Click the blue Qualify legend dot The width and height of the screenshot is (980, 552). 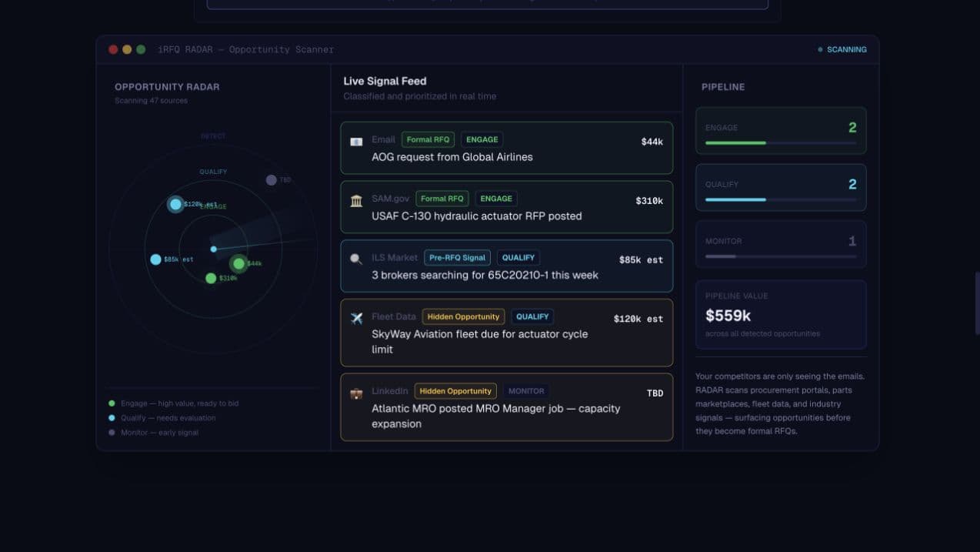coord(112,418)
